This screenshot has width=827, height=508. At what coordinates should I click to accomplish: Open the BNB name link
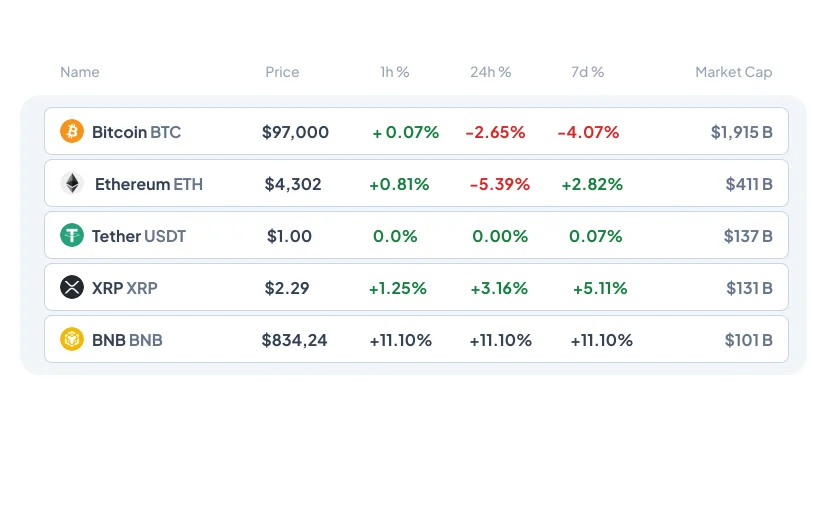127,340
